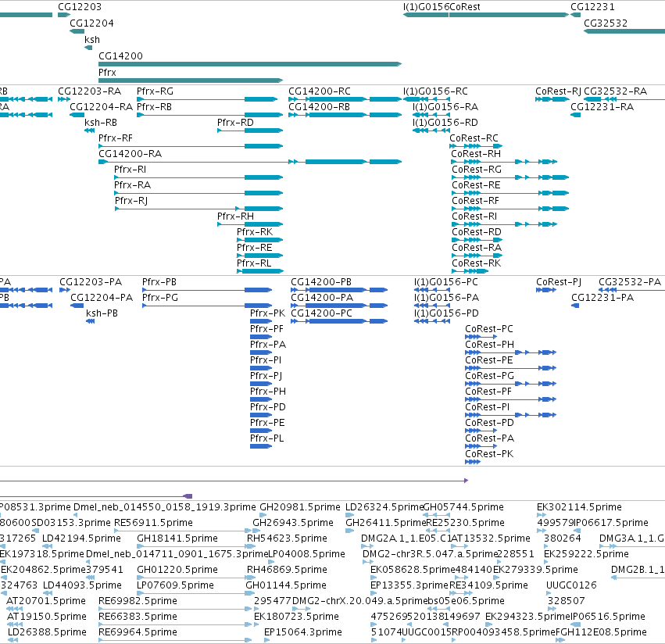665x644 pixels.
Task: Select transcript Pfrx-RF
Action: 191,146
